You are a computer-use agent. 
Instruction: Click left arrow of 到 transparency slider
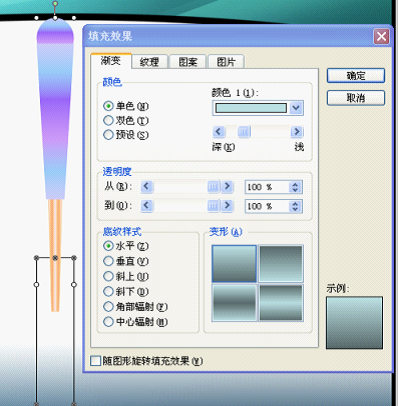click(147, 206)
